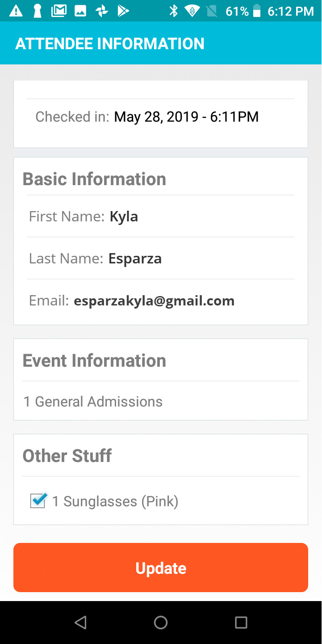This screenshot has height=644, width=322.
Task: Tap the Play Store notification icon
Action: pyautogui.click(x=123, y=11)
